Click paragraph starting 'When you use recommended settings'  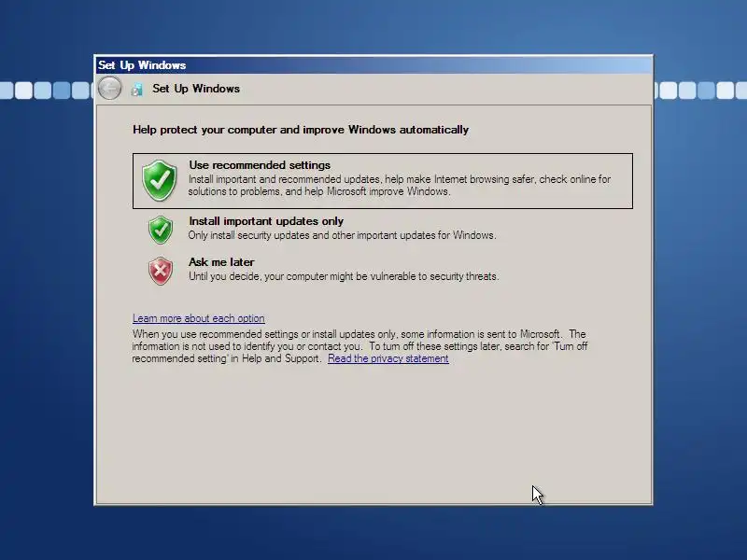point(359,346)
